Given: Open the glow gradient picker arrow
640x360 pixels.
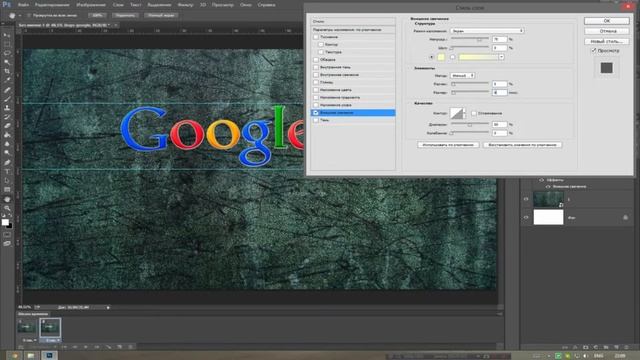Looking at the screenshot, I should pos(501,57).
